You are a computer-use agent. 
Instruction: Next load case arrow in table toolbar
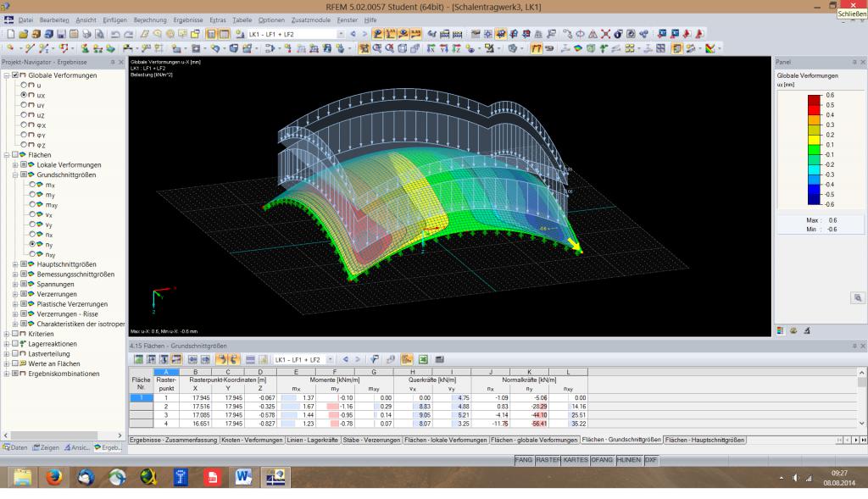point(358,359)
